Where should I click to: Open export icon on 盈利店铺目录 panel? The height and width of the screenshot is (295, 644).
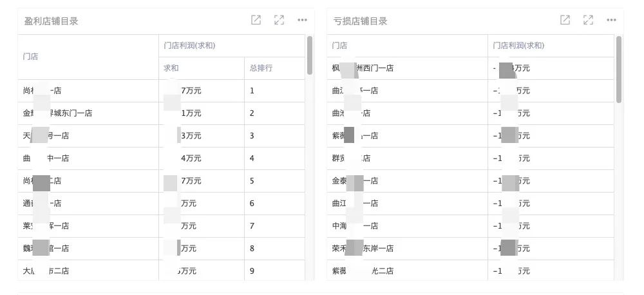point(256,20)
